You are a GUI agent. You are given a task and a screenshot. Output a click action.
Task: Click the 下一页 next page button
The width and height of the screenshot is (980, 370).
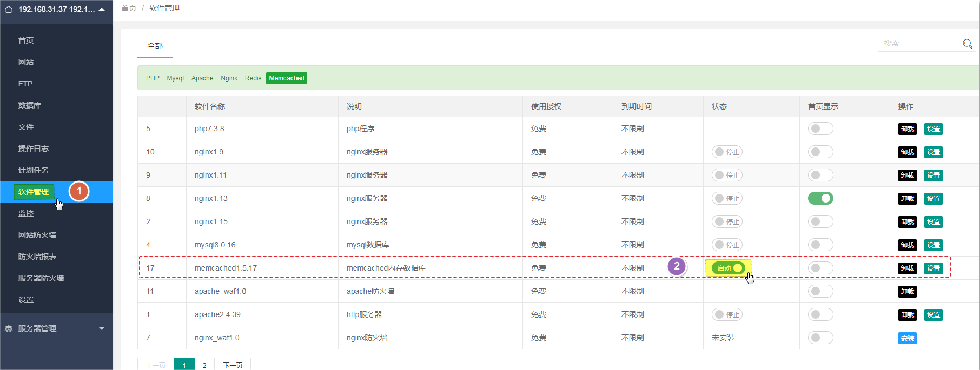pyautogui.click(x=233, y=365)
